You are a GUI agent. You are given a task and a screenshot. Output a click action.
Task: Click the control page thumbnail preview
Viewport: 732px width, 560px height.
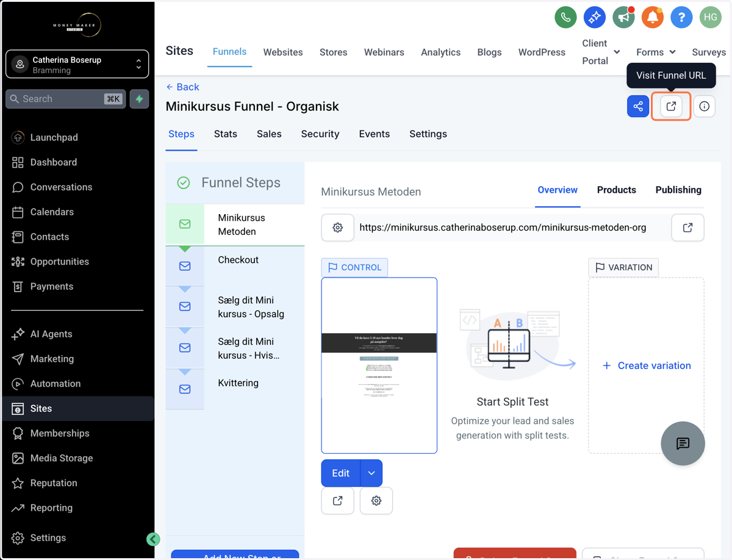point(379,365)
